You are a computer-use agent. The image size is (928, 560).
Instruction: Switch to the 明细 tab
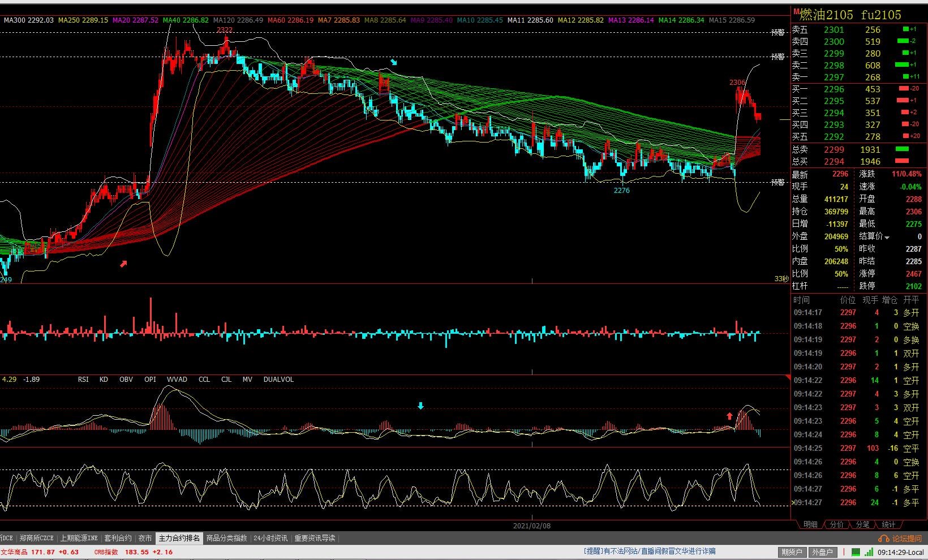(810, 524)
